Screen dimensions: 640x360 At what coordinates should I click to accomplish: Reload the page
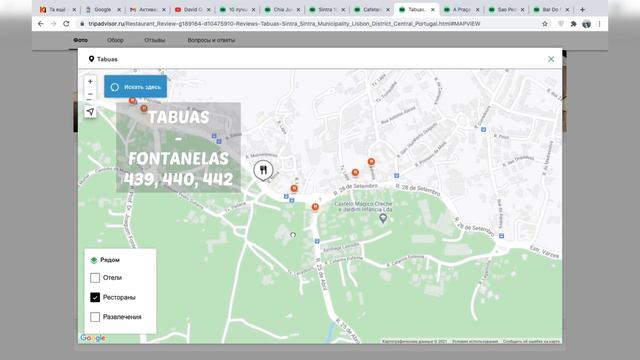[66, 24]
